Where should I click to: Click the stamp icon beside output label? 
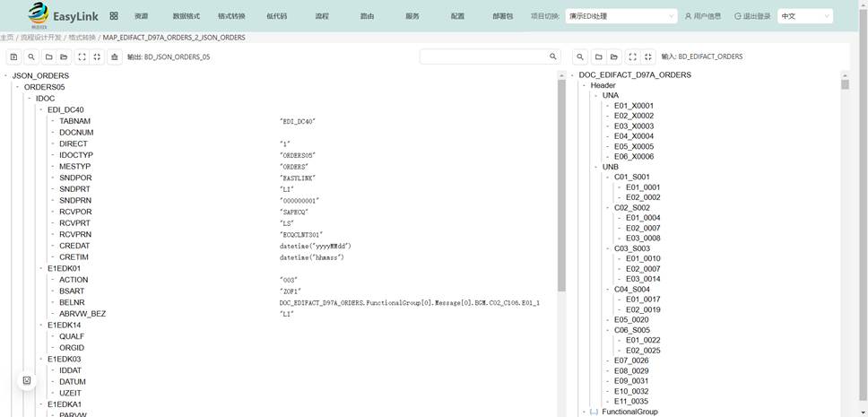click(x=114, y=56)
